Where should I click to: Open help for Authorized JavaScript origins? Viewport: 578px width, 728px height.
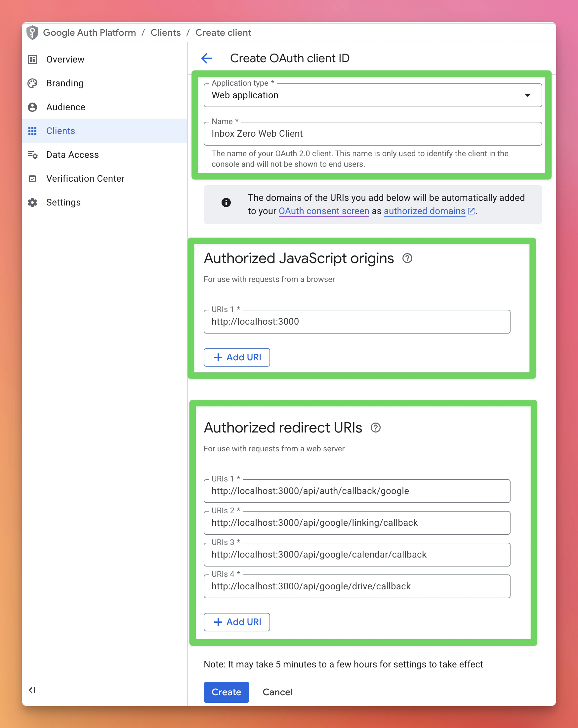pyautogui.click(x=407, y=259)
